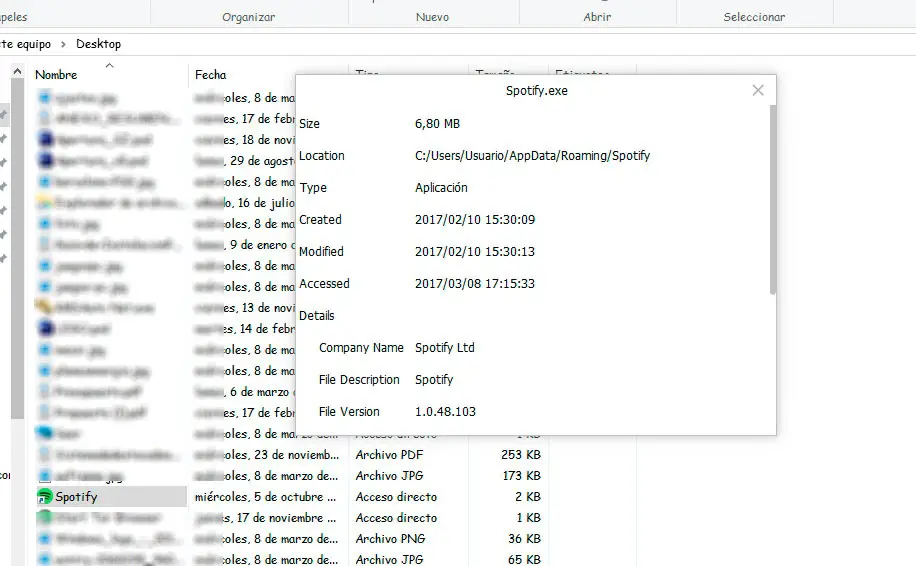The height and width of the screenshot is (566, 916).
Task: Click the Company Name value Spotify Ltd
Action: pyautogui.click(x=445, y=348)
